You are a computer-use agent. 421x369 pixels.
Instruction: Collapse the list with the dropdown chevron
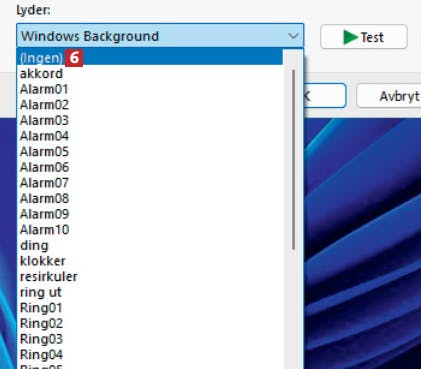(x=293, y=36)
